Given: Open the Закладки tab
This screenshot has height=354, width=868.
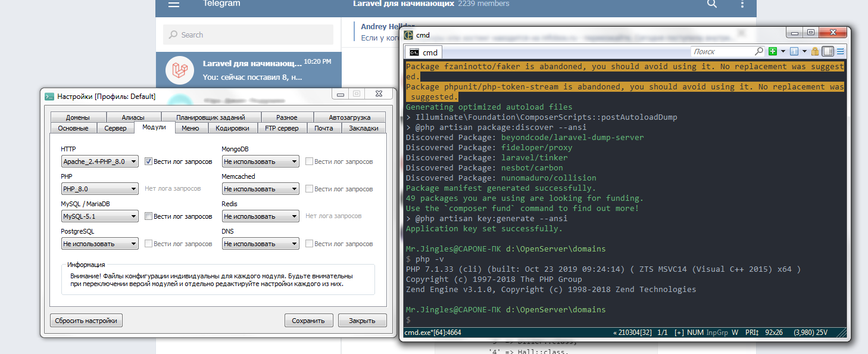Looking at the screenshot, I should click(364, 128).
